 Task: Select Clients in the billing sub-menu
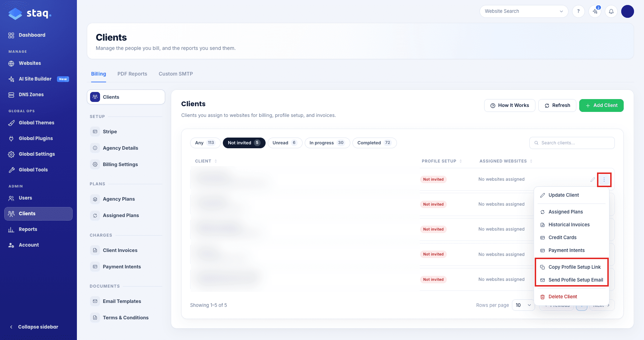click(126, 97)
